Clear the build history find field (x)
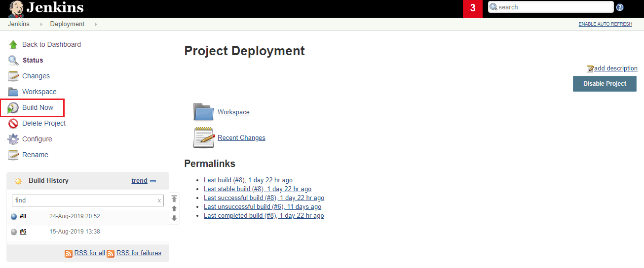The height and width of the screenshot is (268, 644). coord(159,201)
